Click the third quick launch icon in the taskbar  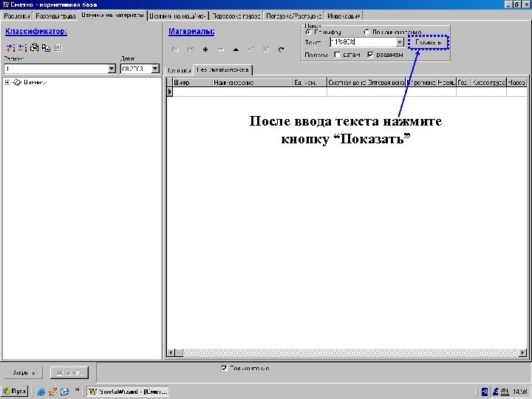coord(64,392)
